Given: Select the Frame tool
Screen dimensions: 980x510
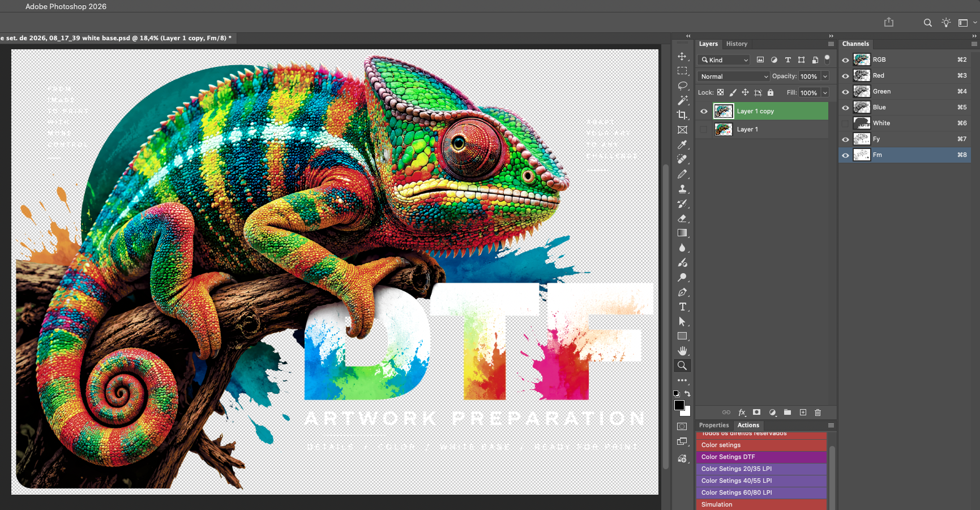Looking at the screenshot, I should click(x=682, y=130).
